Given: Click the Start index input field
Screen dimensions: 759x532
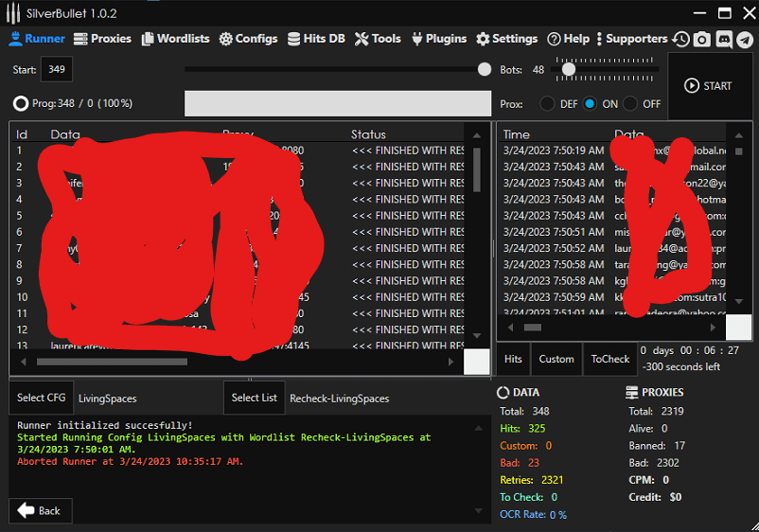Looking at the screenshot, I should pos(57,69).
